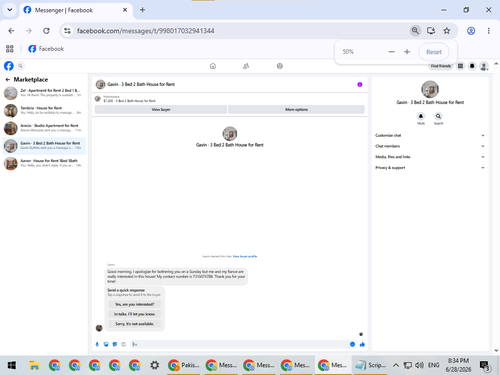Image resolution: width=500 pixels, height=375 pixels.
Task: Expand the Chat members section
Action: click(430, 146)
